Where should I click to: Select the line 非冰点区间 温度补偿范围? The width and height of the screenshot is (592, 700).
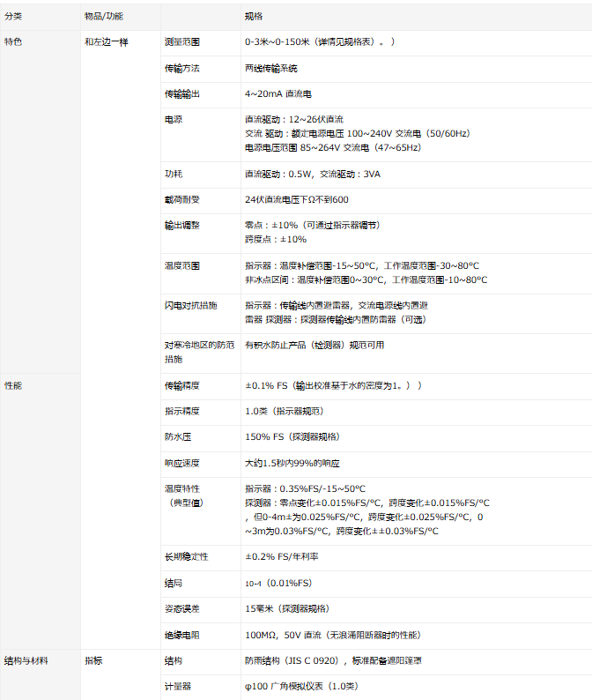tap(366, 279)
